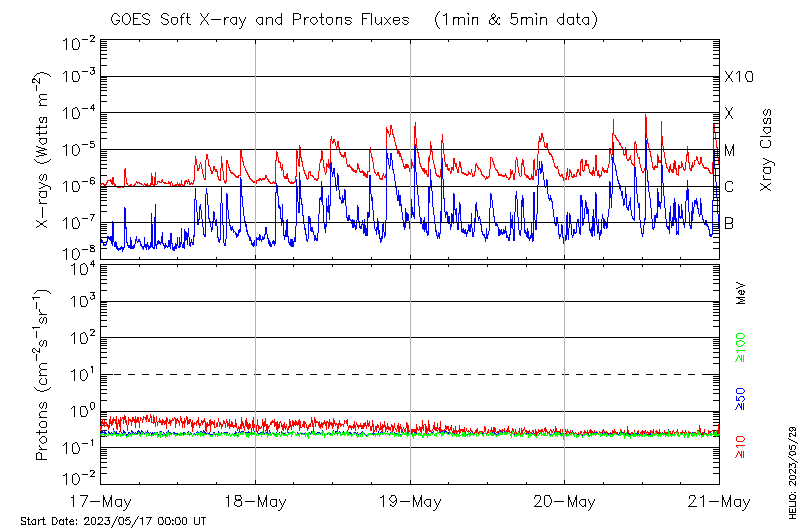Select the 20-May date label
800x530 pixels.
[x=565, y=500]
